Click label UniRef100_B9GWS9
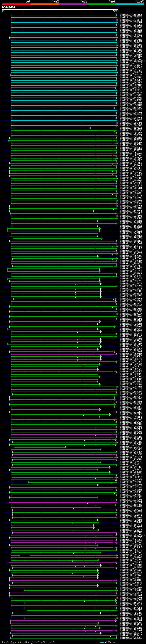146x644 pixels. (x=131, y=48)
